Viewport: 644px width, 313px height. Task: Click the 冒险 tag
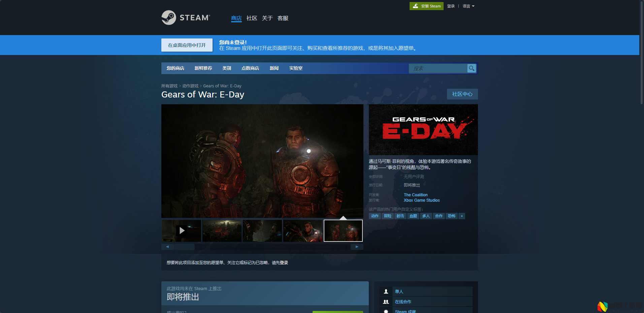[x=388, y=216]
